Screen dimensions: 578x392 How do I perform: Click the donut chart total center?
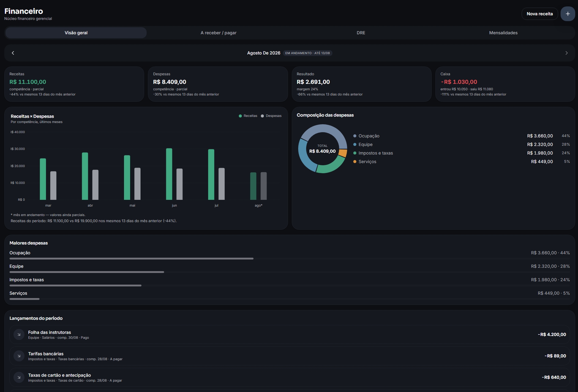point(322,149)
